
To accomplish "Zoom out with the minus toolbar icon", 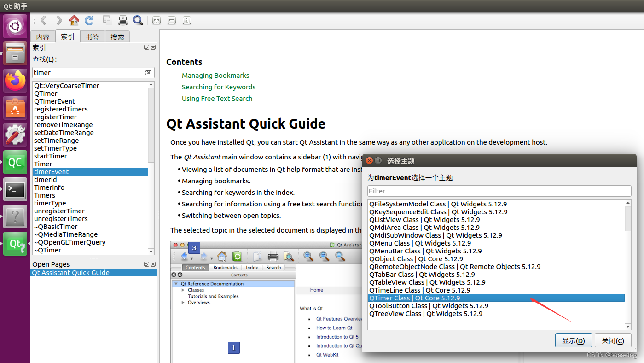I will (171, 20).
